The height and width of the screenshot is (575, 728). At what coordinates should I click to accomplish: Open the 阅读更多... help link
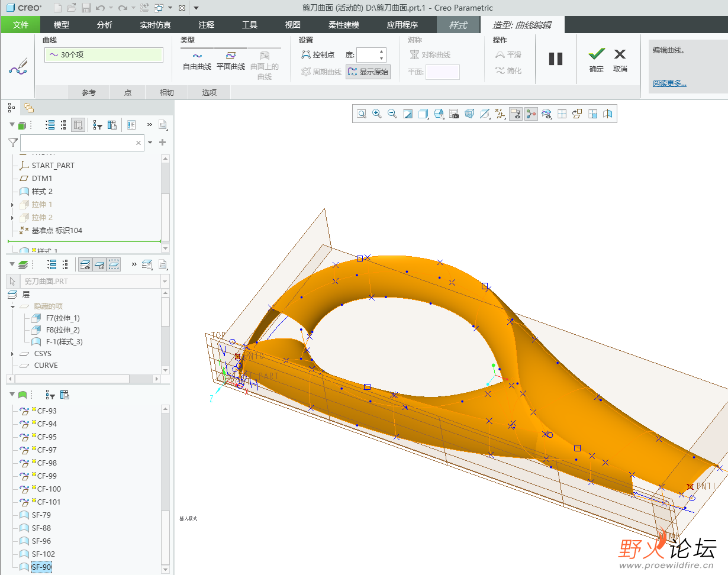click(x=669, y=83)
